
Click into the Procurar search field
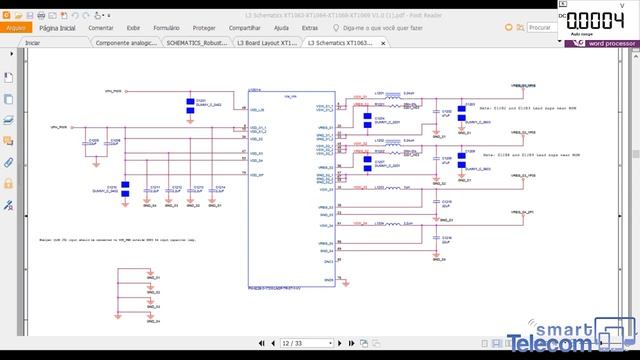[542, 28]
